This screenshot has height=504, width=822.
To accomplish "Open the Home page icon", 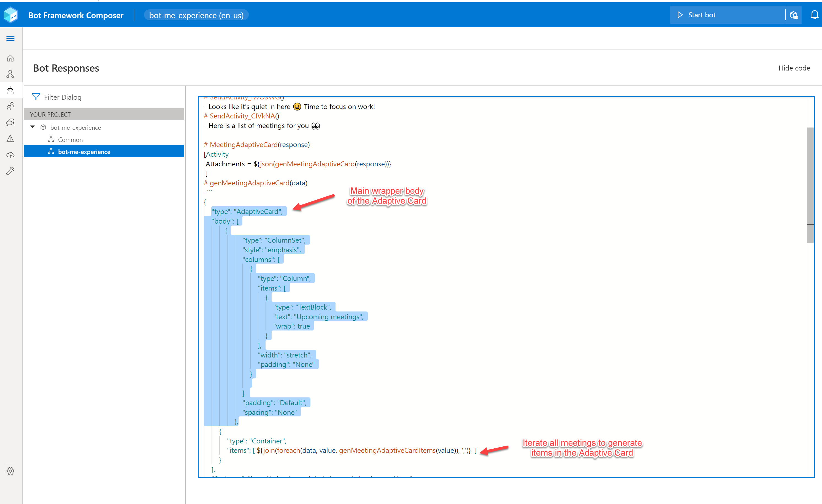I will 10,58.
